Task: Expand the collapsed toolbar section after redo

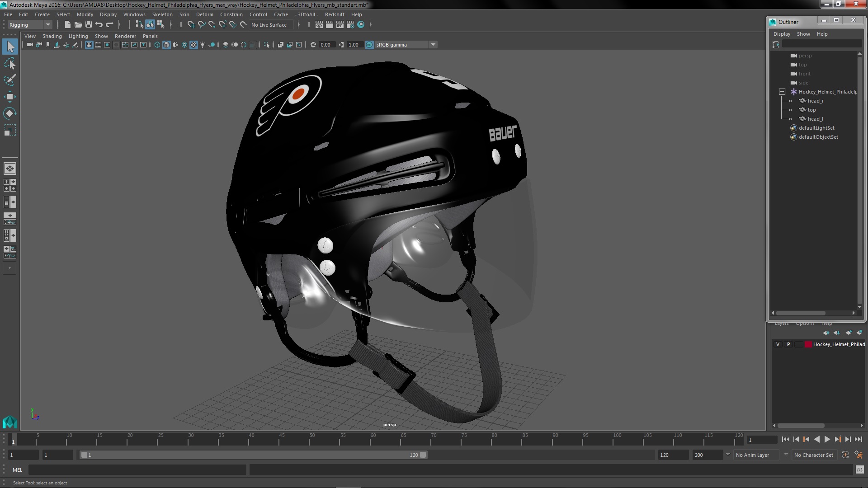Action: [119, 25]
